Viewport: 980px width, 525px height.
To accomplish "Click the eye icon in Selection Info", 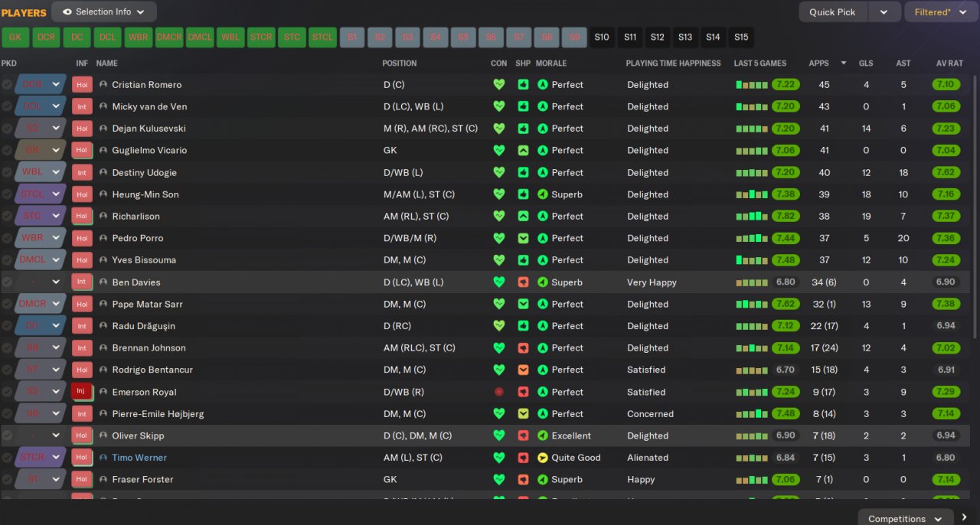I will [67, 12].
